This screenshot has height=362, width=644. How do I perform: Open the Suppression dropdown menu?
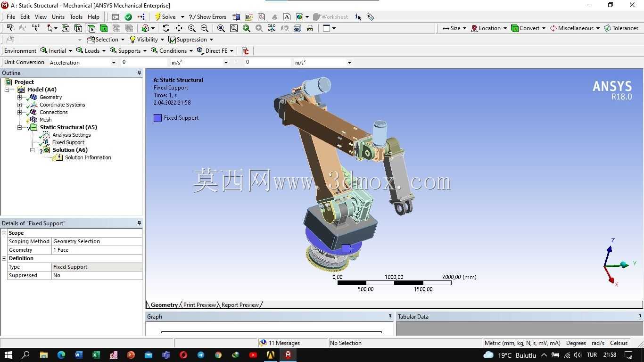[x=191, y=40]
